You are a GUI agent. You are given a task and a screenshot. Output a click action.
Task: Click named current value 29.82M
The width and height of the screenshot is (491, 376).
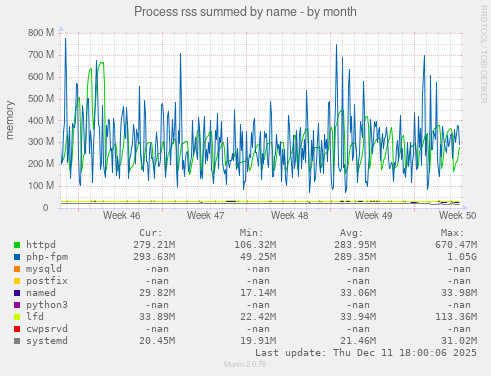(157, 293)
